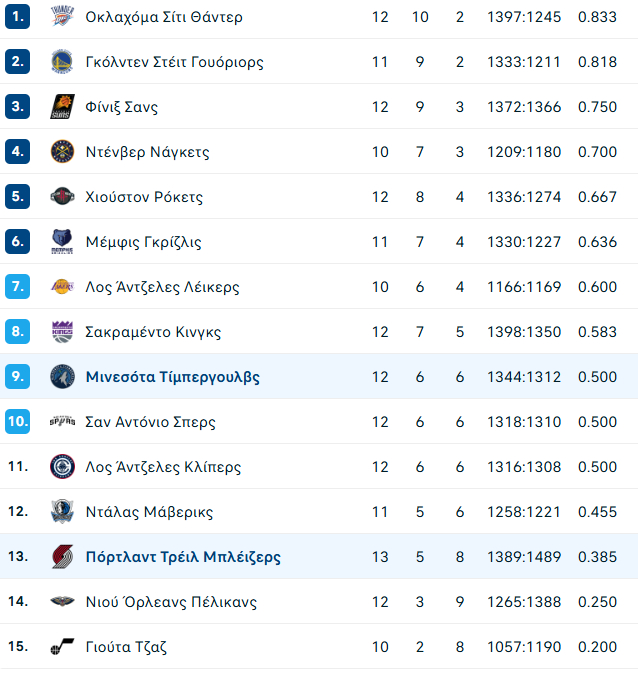Viewport: 638px width, 674px height.
Task: Click the Golden State Warriors logo
Action: tap(62, 61)
